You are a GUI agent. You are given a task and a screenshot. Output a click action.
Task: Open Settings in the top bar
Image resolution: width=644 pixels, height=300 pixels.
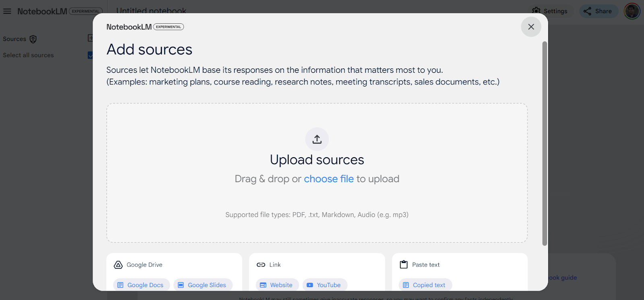pyautogui.click(x=550, y=11)
